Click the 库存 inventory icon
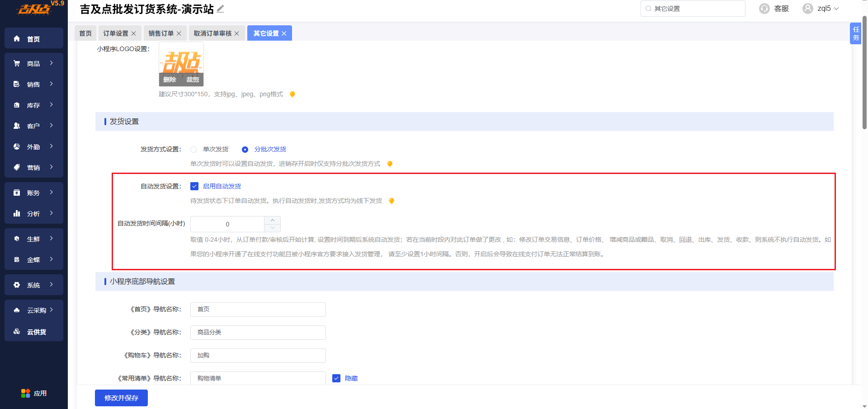This screenshot has width=868, height=409. point(17,105)
